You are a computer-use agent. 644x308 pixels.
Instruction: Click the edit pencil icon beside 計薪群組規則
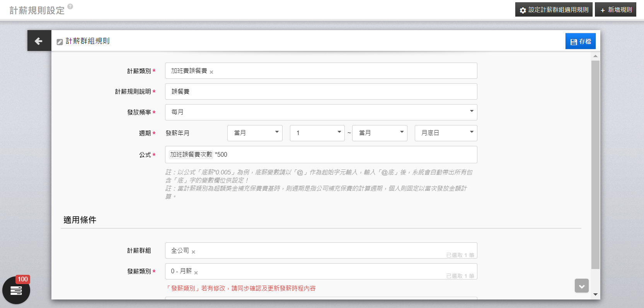click(60, 42)
